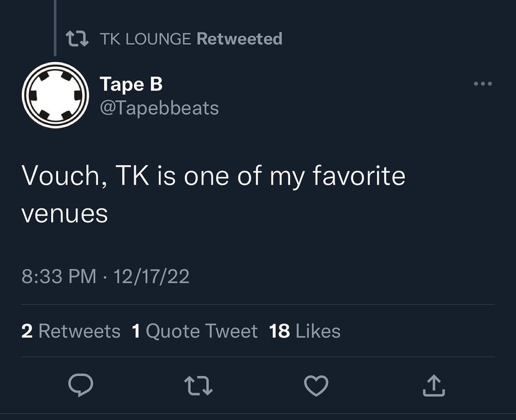Click the word venues in the tweet

[64, 213]
